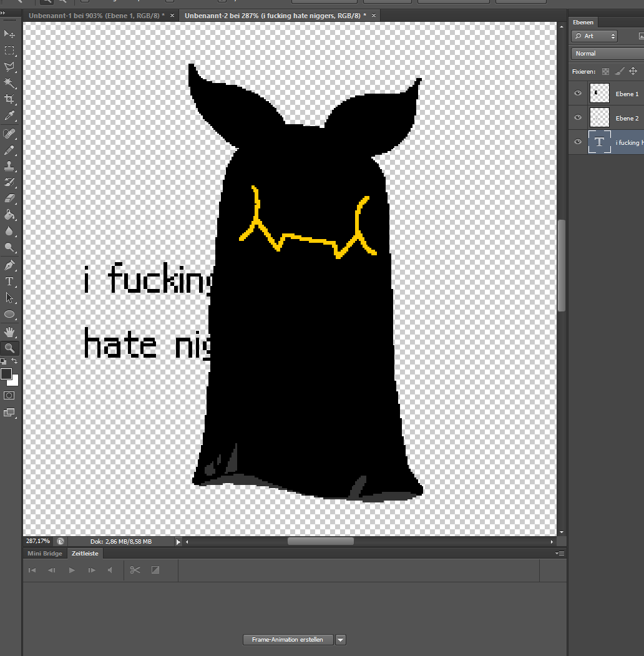Toggle Quick Mask mode
644x656 pixels.
click(9, 395)
